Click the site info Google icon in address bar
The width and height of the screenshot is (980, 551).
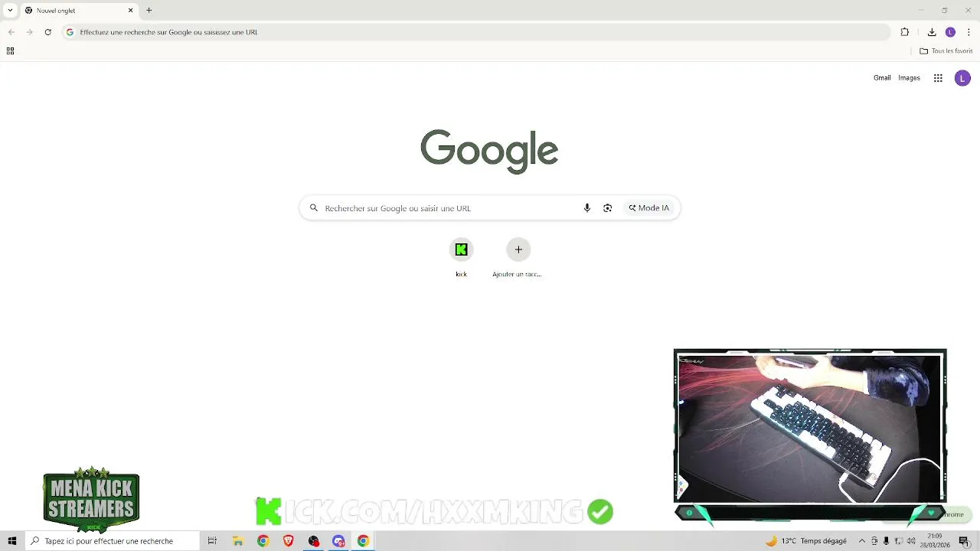[70, 32]
